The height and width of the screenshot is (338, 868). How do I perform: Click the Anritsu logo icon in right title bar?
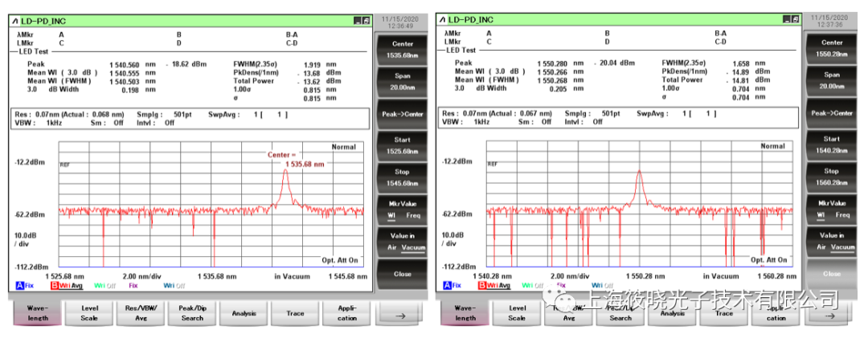[x=443, y=18]
